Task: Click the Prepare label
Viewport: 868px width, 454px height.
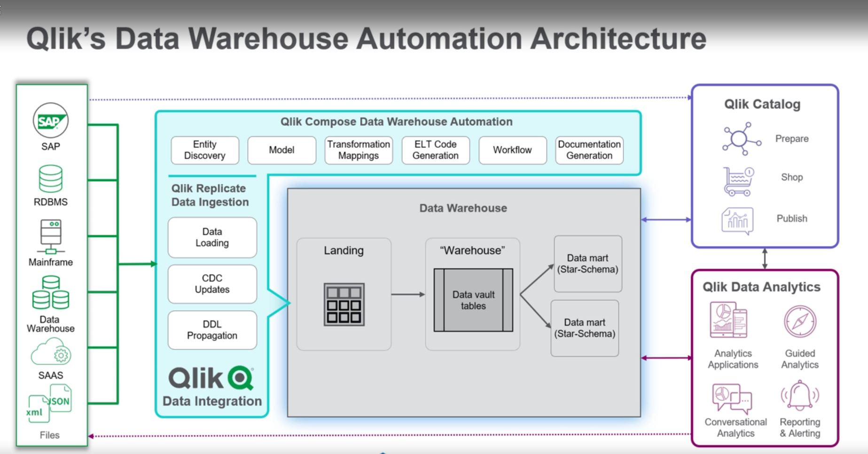Action: (792, 139)
